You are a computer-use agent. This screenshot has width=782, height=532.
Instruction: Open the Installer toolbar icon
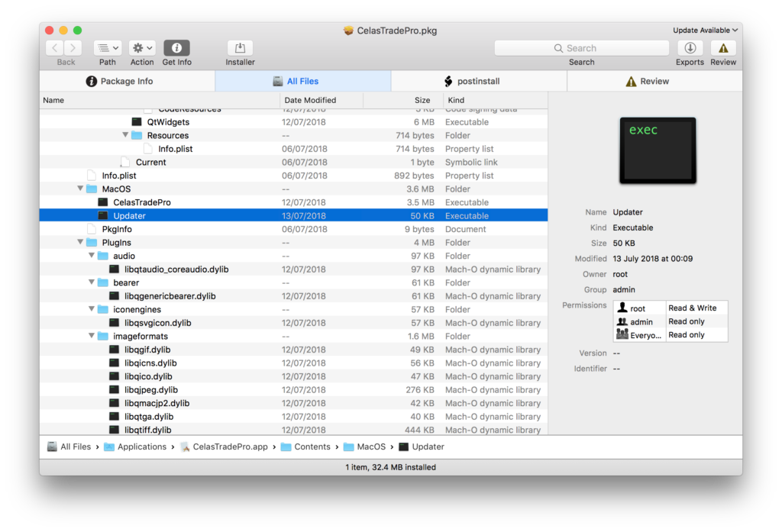tap(240, 48)
